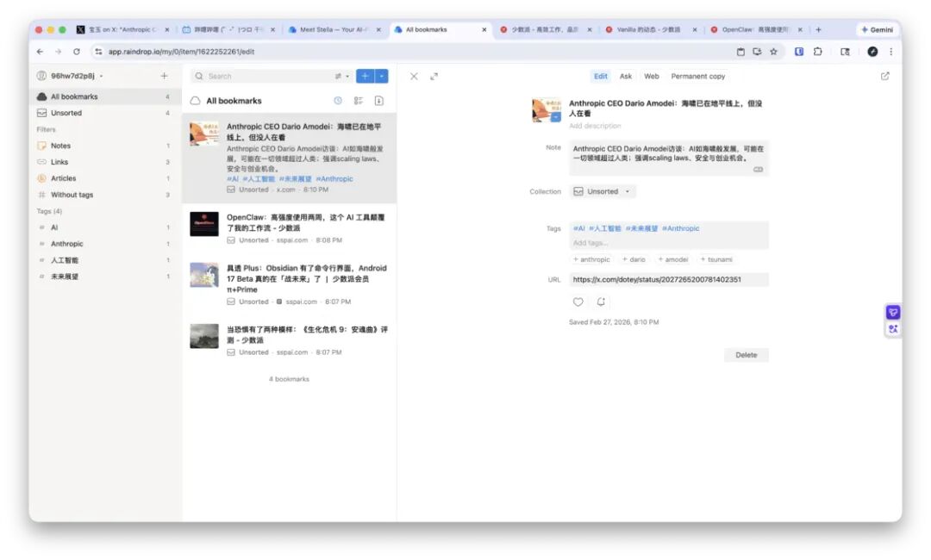This screenshot has height=560, width=931.
Task: Click the browser reload button
Action: 77,52
